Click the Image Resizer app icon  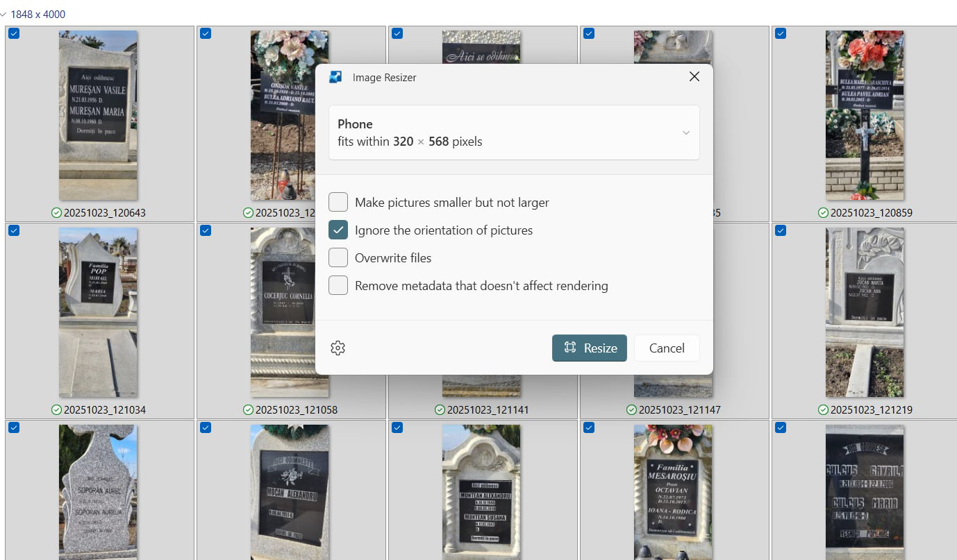coord(335,77)
